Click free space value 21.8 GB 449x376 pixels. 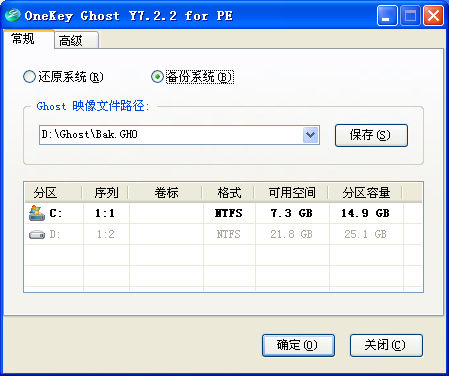291,235
